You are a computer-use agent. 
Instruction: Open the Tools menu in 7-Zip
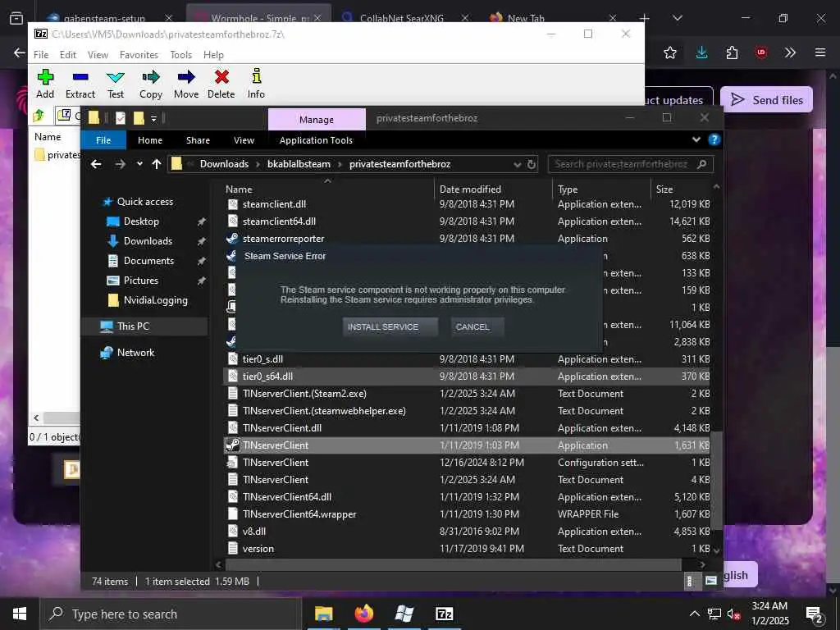click(x=180, y=55)
